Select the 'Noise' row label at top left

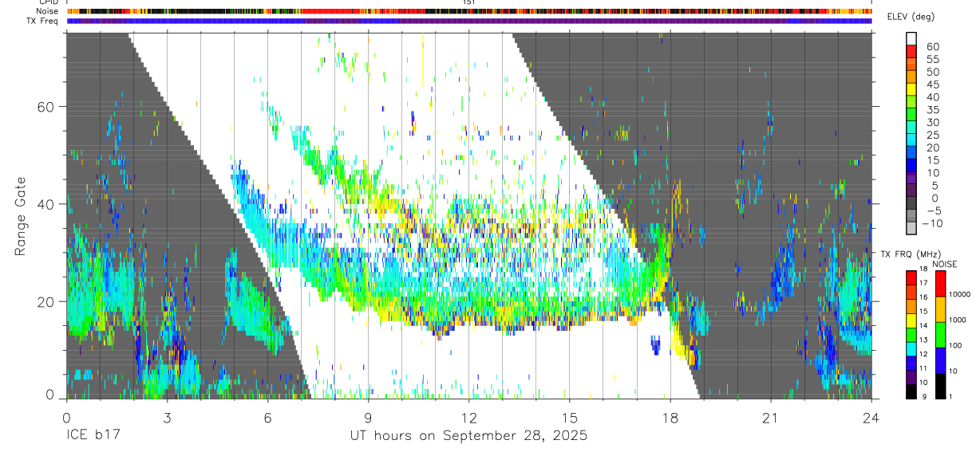click(48, 11)
